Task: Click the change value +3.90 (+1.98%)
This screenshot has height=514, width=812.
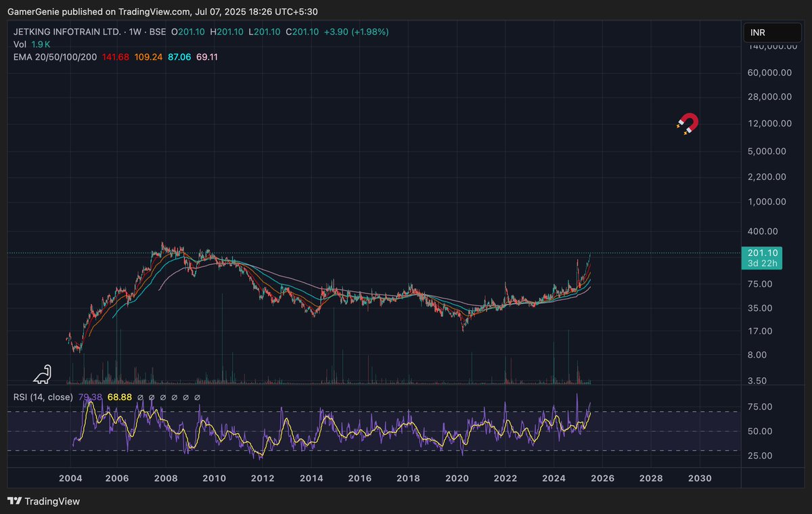Action: (x=357, y=32)
